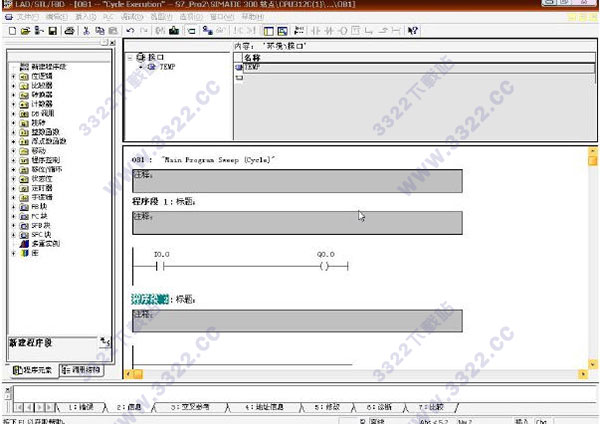600x424 pixels.
Task: Click the Monitor glasses toolbar icon
Action: point(221,31)
